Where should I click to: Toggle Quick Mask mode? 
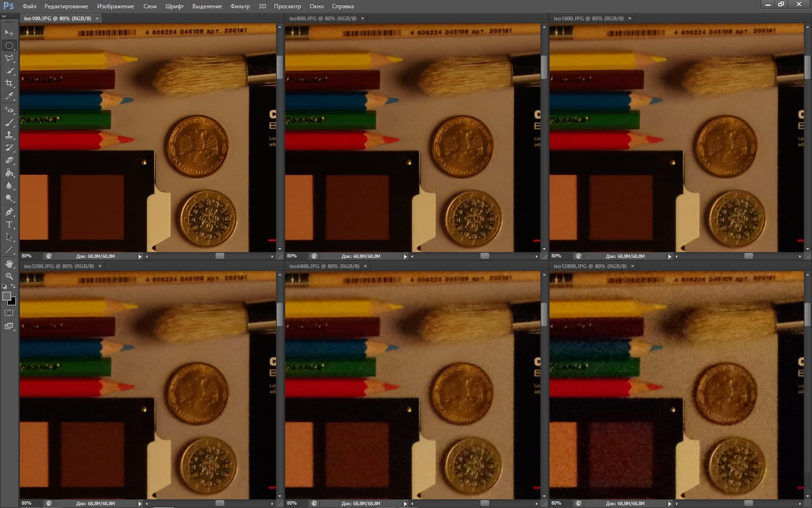(x=9, y=313)
